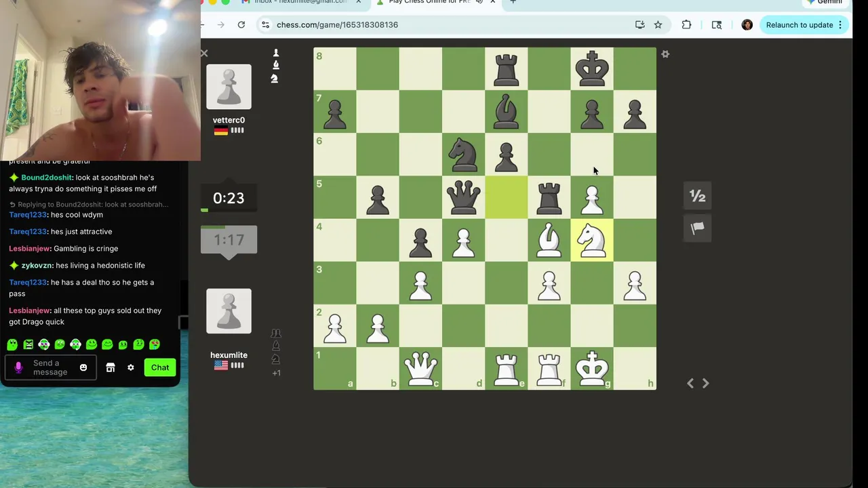
Task: Click the streamer webcam thumbnail
Action: [x=100, y=80]
